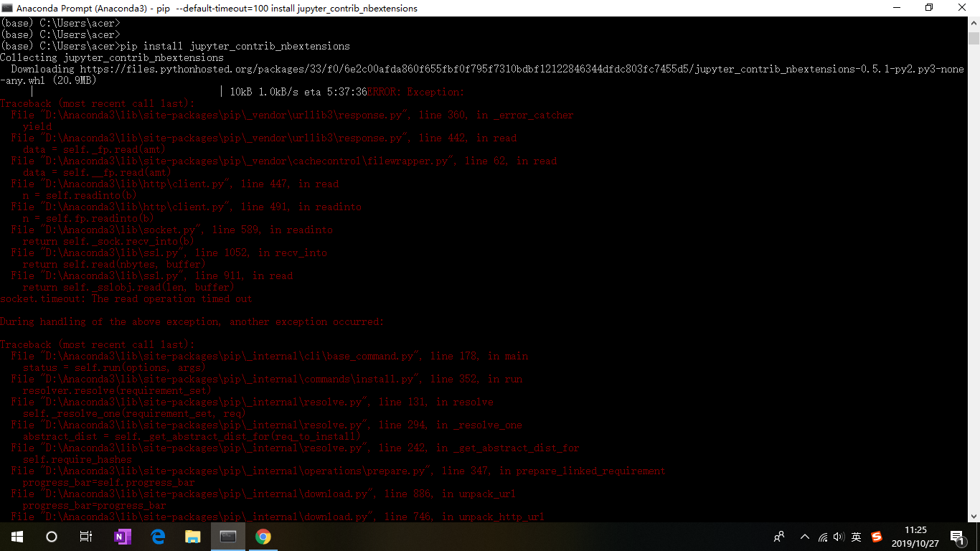The height and width of the screenshot is (551, 980).
Task: Restore down the Anaconda Prompt window
Action: coord(930,8)
